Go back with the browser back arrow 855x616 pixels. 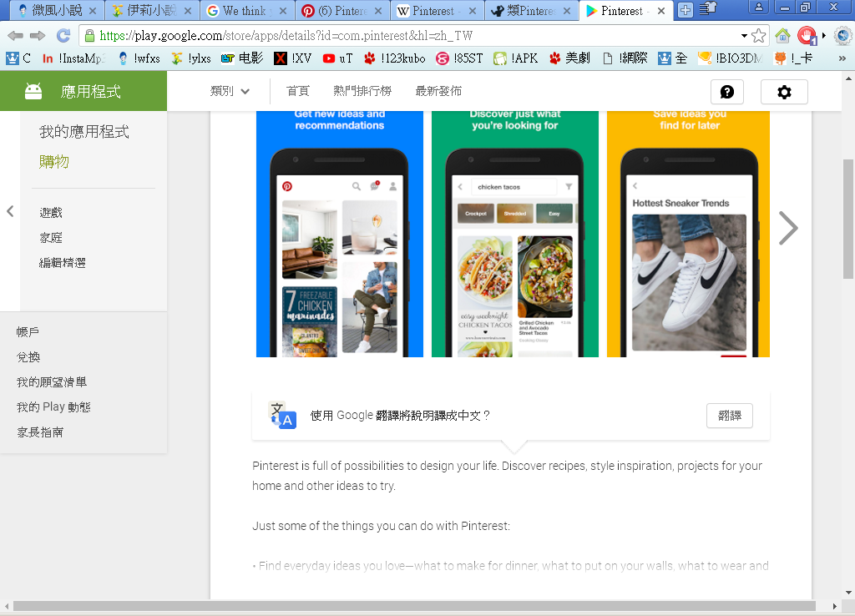tap(15, 36)
